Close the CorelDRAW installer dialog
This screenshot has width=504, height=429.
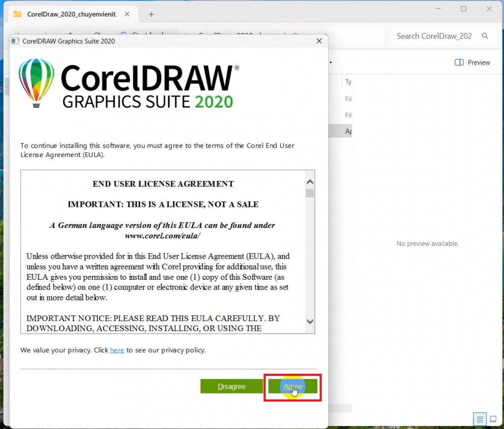pyautogui.click(x=319, y=41)
